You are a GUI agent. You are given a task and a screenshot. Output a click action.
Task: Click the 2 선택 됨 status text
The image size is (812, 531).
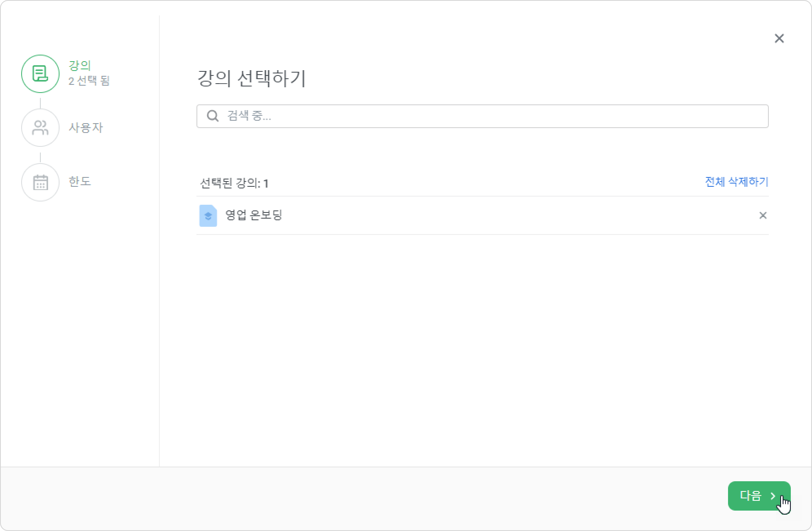(89, 81)
